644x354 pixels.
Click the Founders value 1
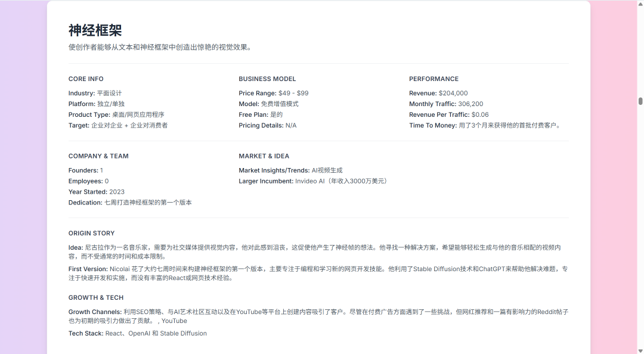(x=101, y=170)
